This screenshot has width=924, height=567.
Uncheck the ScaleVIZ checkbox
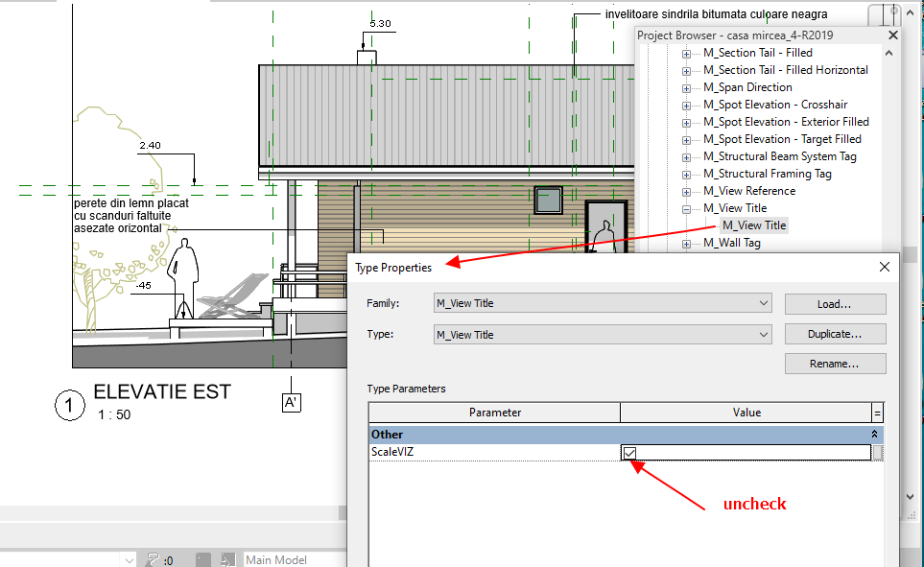(629, 453)
